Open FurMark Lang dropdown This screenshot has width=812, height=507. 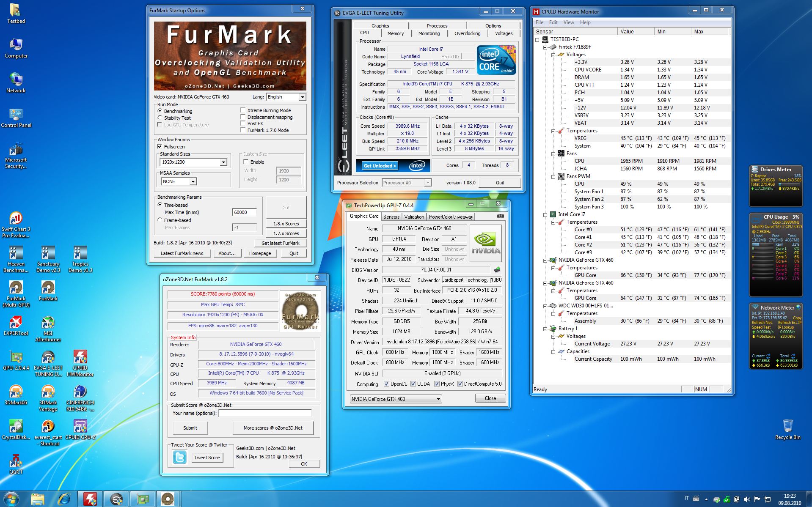pos(286,97)
